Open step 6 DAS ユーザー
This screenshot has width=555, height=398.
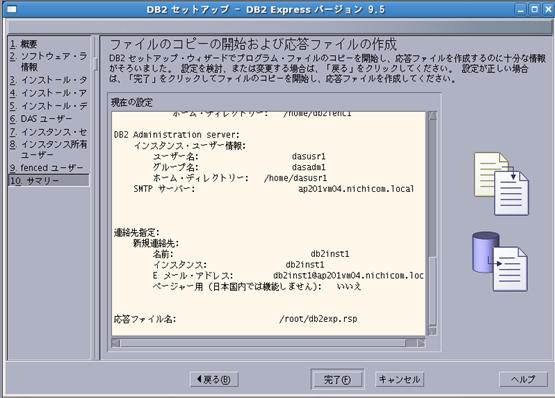(x=41, y=119)
